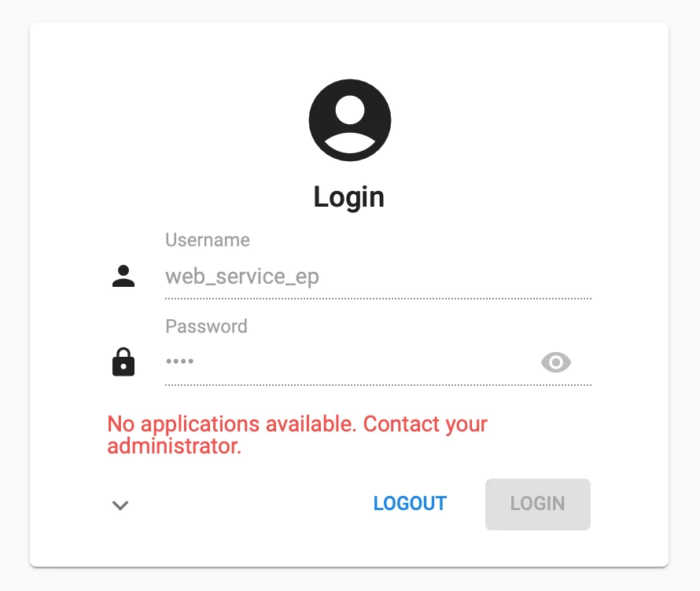Click the red "No applications available" message

(297, 424)
